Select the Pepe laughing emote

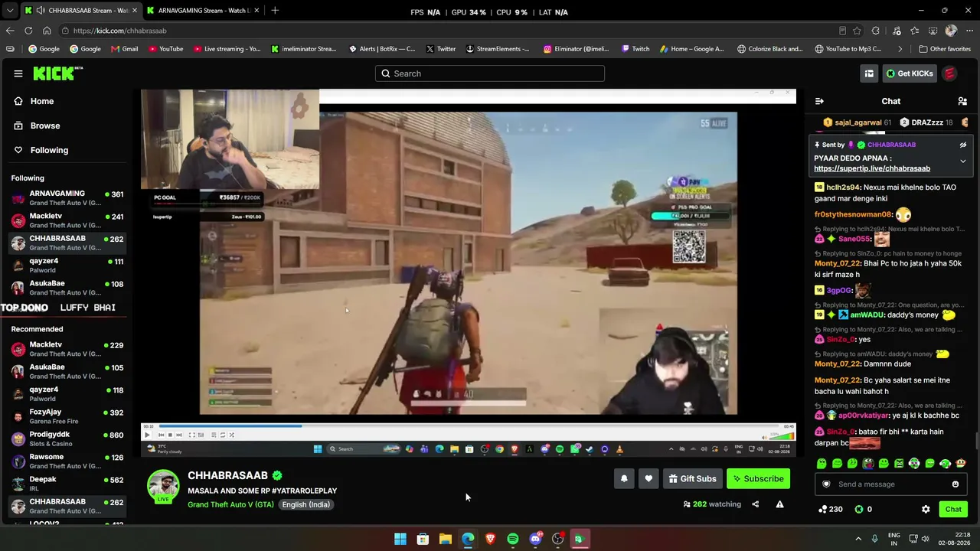tap(868, 463)
